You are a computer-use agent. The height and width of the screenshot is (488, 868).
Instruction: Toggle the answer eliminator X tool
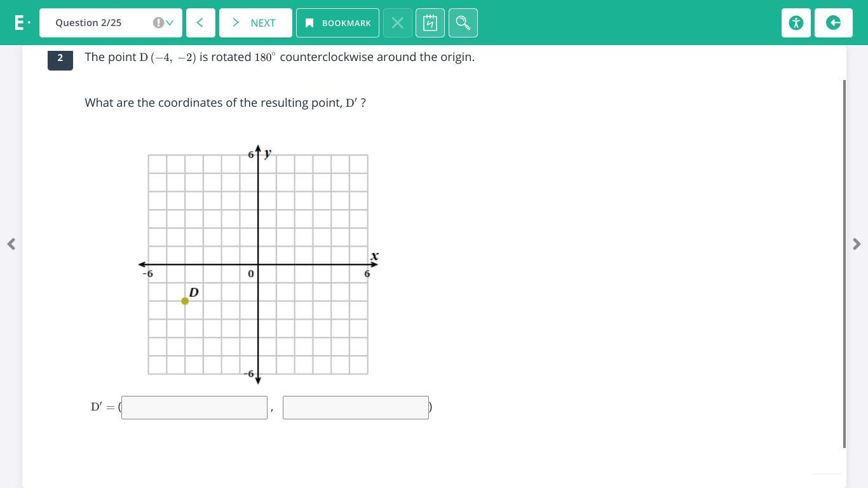point(397,23)
